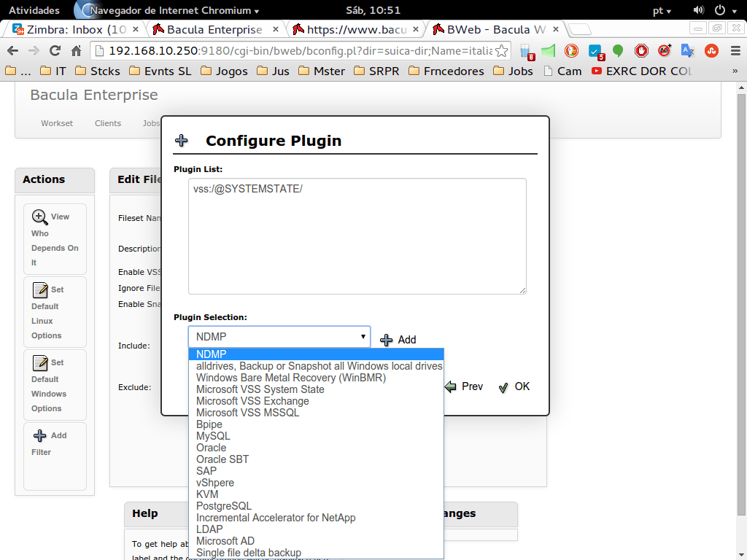Click the View magnifier icon in Actions

point(39,217)
